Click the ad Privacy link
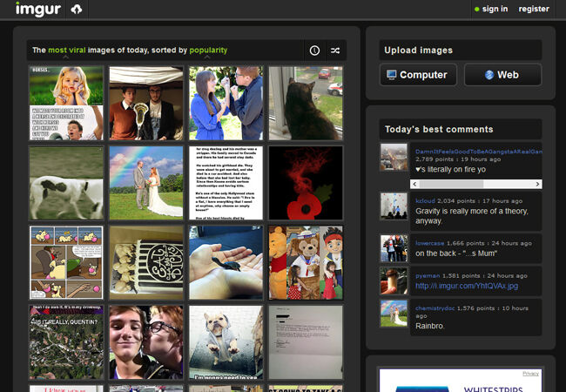The image size is (566, 392). tap(530, 374)
